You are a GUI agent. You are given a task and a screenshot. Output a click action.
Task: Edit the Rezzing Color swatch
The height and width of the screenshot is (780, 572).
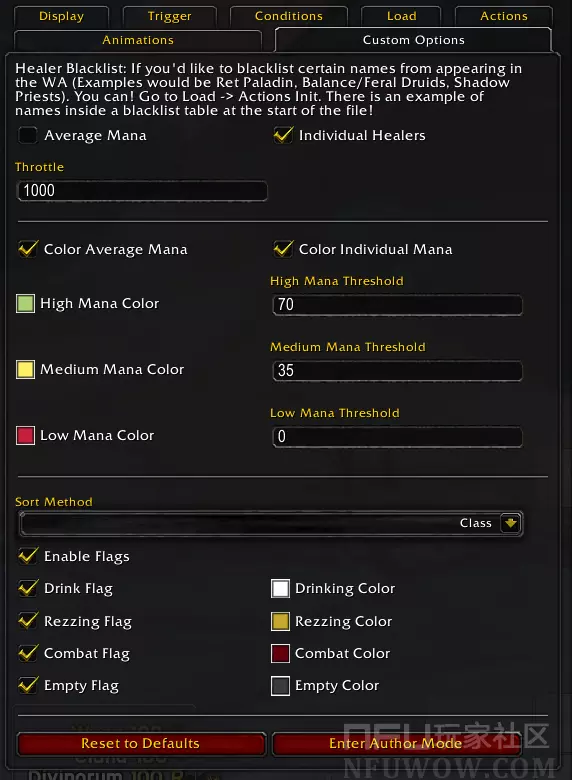coord(281,621)
